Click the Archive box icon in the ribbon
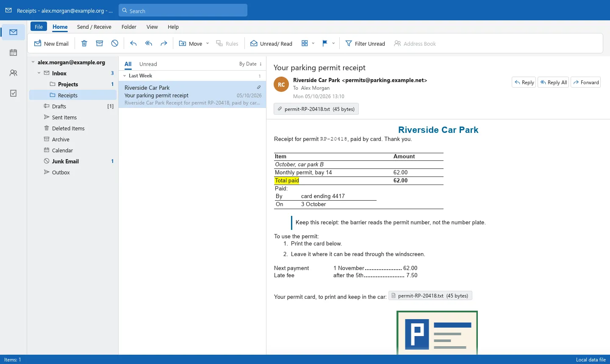The image size is (610, 364). [100, 44]
